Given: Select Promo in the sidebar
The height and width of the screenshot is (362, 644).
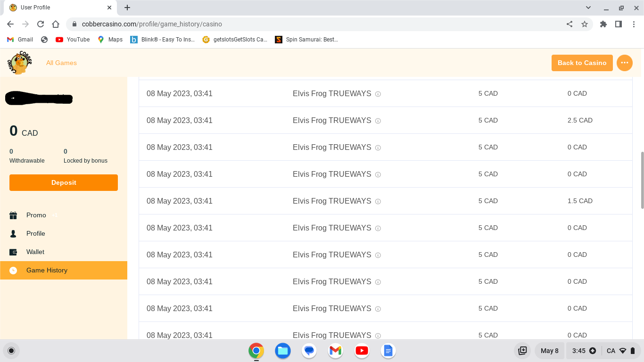Looking at the screenshot, I should point(36,215).
